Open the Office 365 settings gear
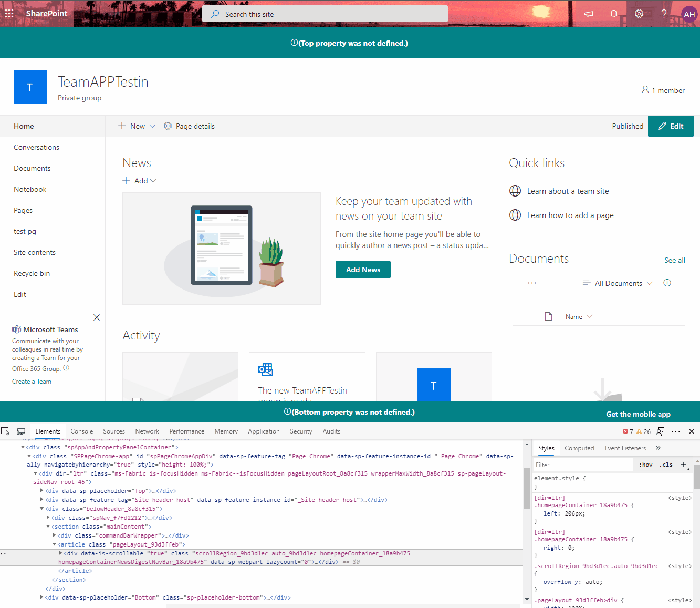Screen dimensions: 700x608 [639, 13]
